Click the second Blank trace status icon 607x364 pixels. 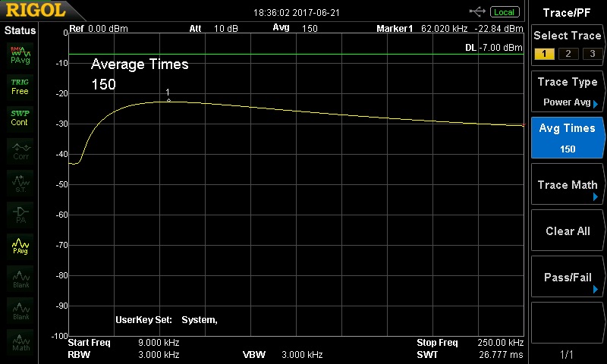(x=20, y=310)
